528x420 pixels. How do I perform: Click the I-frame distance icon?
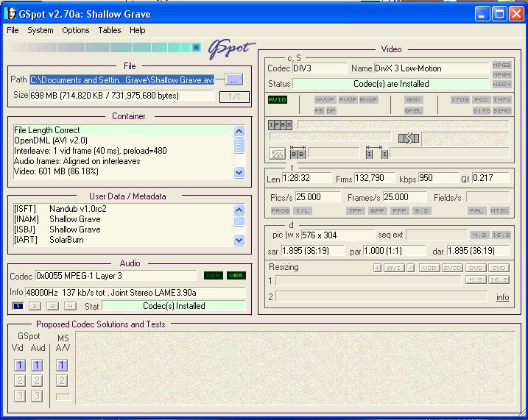(377, 152)
